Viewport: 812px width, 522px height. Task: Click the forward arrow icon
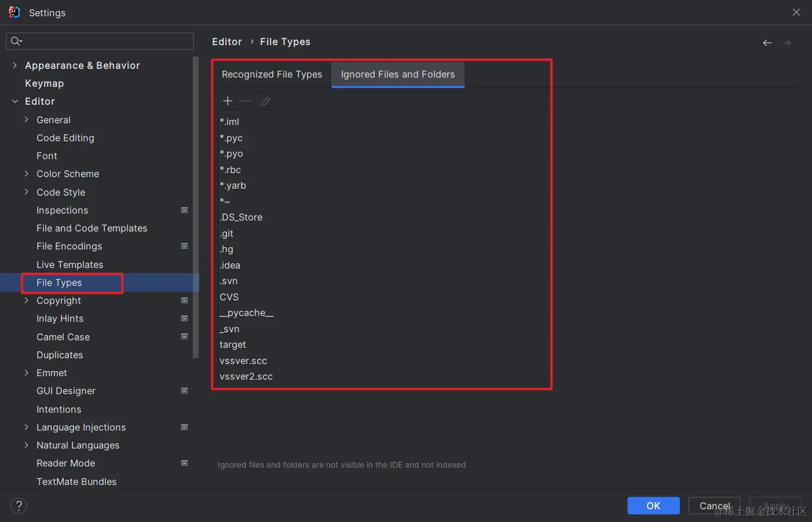tap(787, 43)
